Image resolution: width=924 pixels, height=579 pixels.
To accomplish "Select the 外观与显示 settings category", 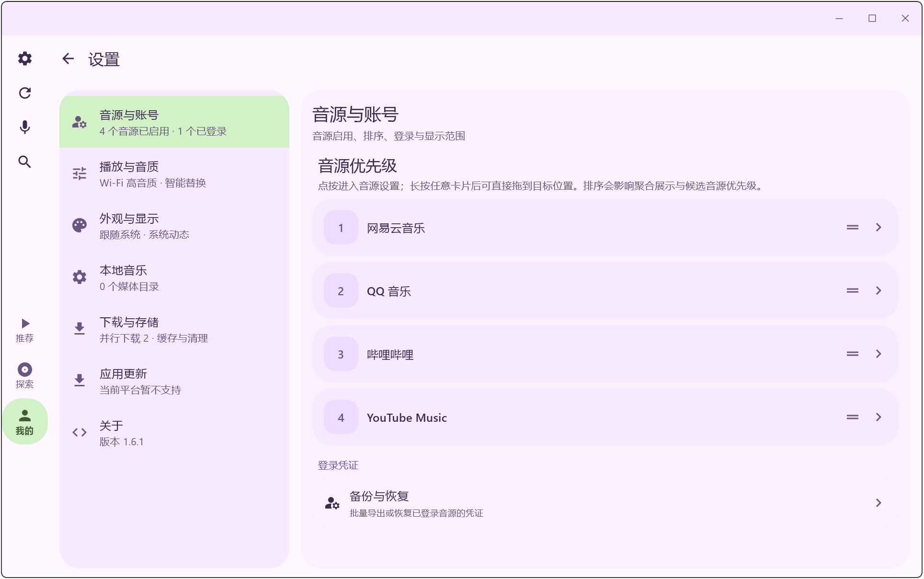I will [x=174, y=226].
